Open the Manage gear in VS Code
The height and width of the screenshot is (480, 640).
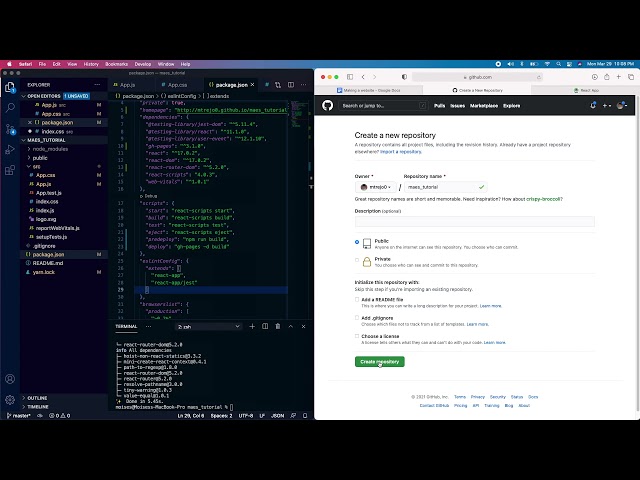pyautogui.click(x=10, y=400)
